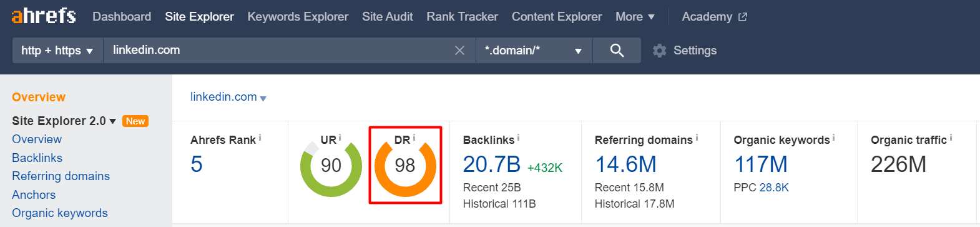Run search with magnifier button

click(617, 50)
